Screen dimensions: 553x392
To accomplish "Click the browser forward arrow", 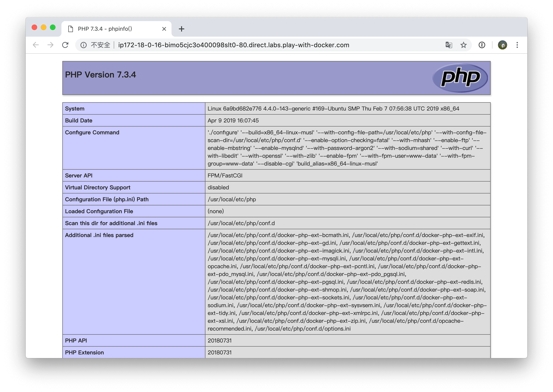I will pyautogui.click(x=50, y=45).
